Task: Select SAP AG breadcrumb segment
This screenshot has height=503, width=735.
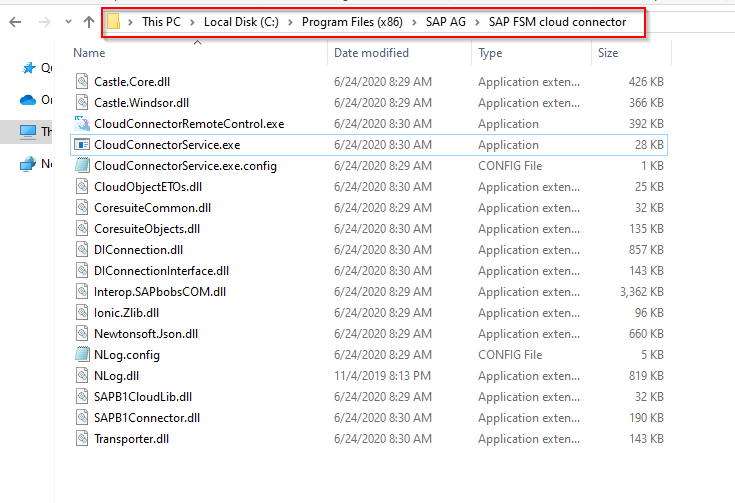Action: point(446,22)
